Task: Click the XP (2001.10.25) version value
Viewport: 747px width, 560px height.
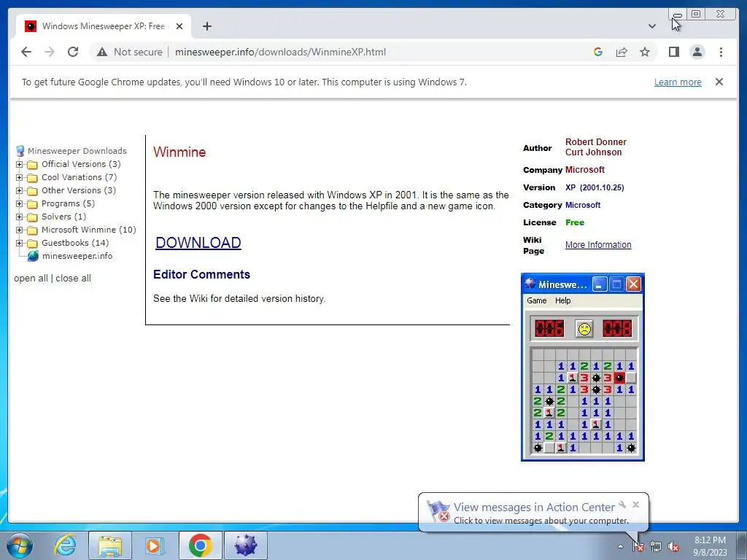Action: click(x=595, y=187)
